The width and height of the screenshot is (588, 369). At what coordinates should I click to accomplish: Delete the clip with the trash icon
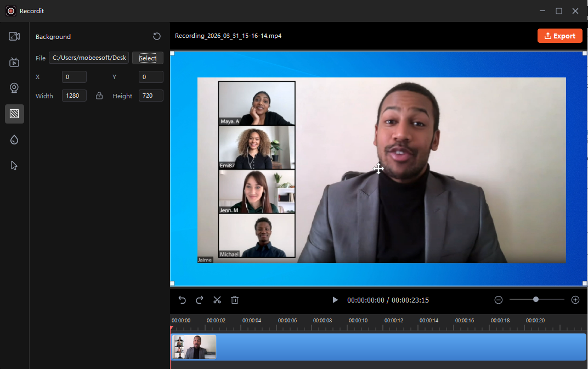pos(235,300)
